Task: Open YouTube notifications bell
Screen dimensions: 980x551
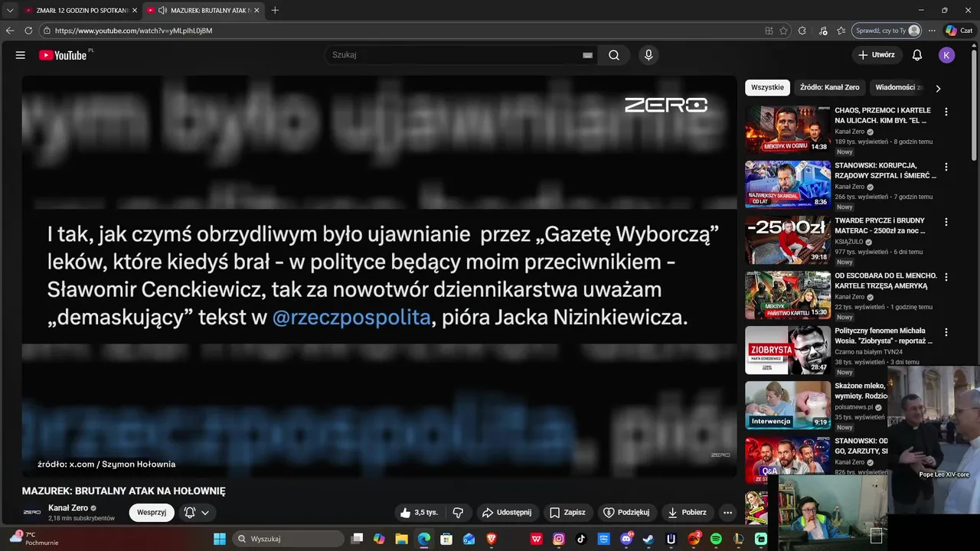Action: coord(917,55)
